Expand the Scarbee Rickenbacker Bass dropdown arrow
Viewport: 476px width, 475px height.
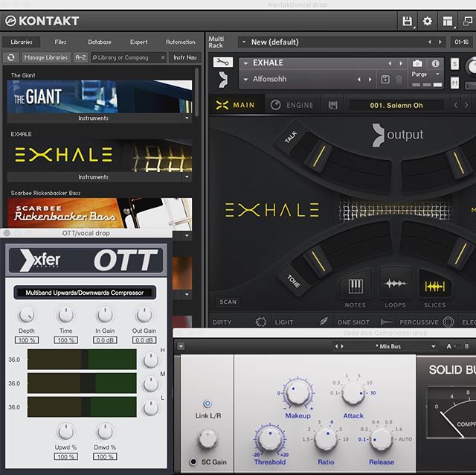[x=187, y=235]
